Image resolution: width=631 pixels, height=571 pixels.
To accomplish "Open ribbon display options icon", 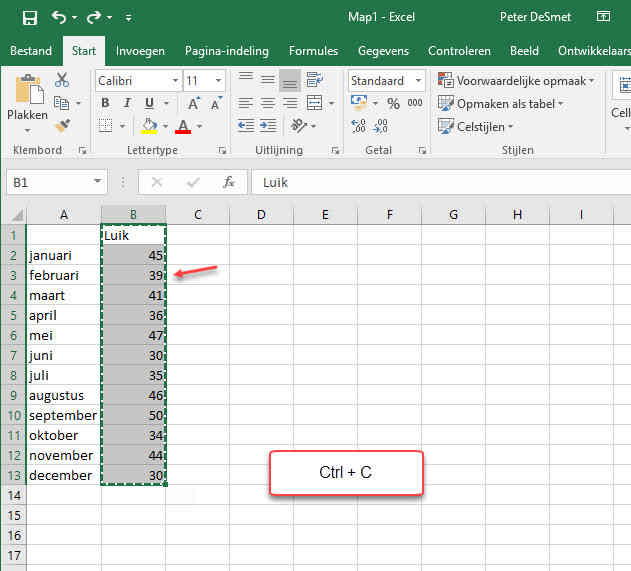I will point(603,16).
